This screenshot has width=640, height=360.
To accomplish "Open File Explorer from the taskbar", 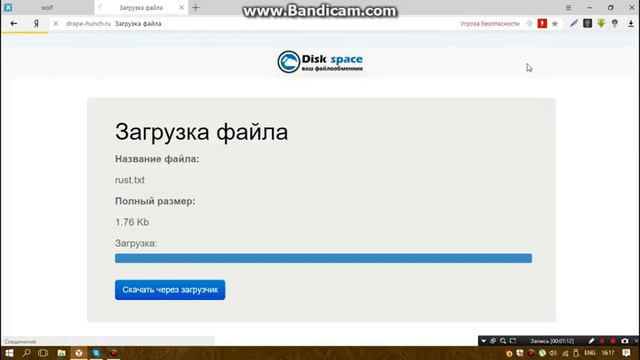I will 61,353.
